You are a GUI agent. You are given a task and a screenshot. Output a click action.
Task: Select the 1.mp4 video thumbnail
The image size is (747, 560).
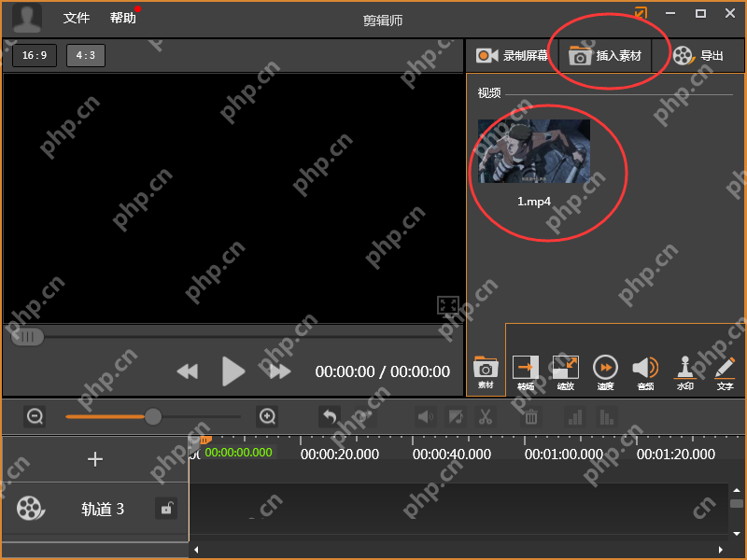pos(534,151)
